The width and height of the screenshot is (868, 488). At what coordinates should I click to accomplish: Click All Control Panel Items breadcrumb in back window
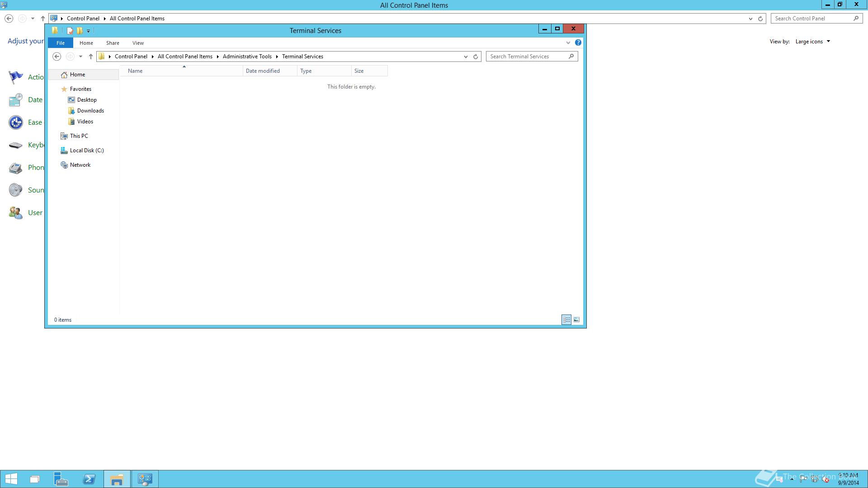(x=137, y=19)
